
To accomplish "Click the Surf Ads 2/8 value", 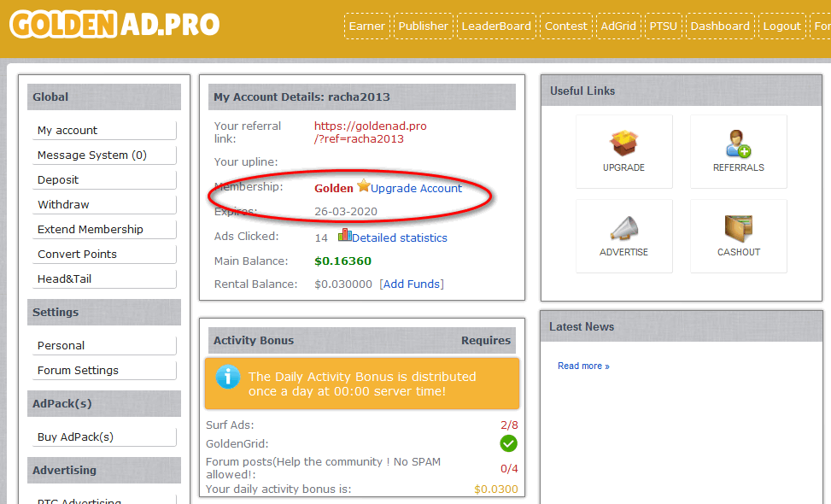I will 509,425.
